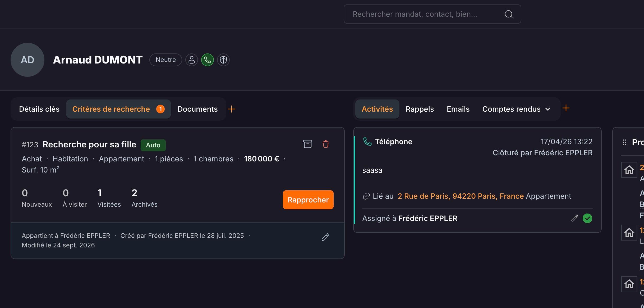The height and width of the screenshot is (308, 644).
Task: Click the Recherche pour sa fille title
Action: 89,144
